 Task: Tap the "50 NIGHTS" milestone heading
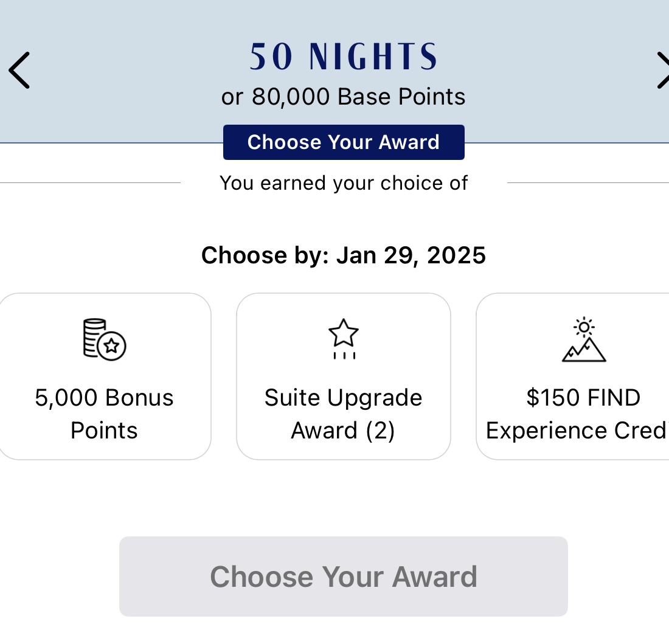(344, 57)
